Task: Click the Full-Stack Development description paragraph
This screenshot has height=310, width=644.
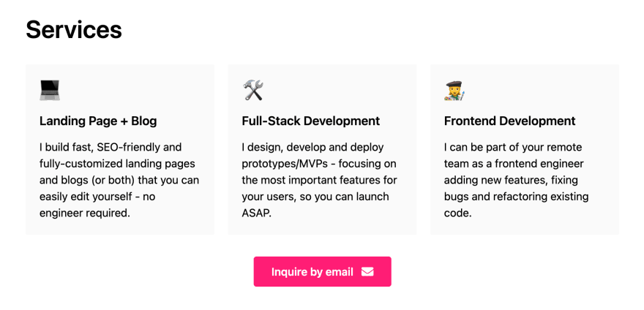Action: point(320,181)
